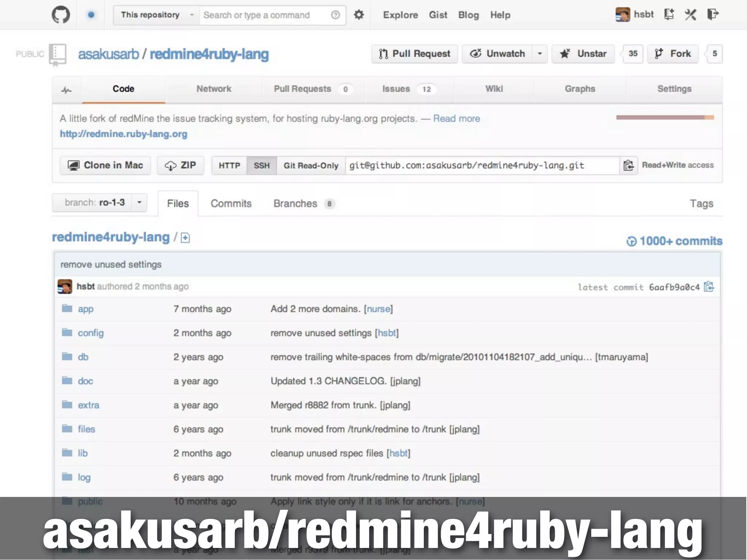Create new file plus icon after breadcrumb

[185, 238]
